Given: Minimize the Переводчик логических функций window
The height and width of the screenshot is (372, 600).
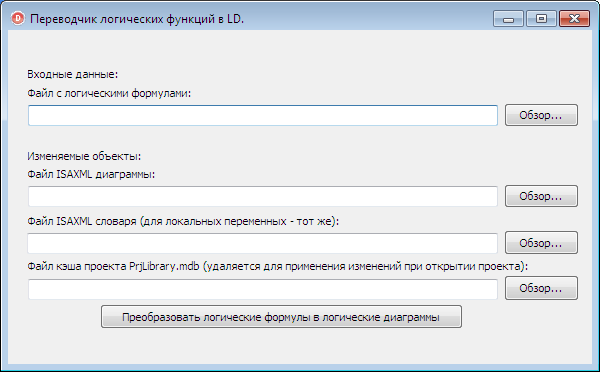Looking at the screenshot, I should (508, 18).
